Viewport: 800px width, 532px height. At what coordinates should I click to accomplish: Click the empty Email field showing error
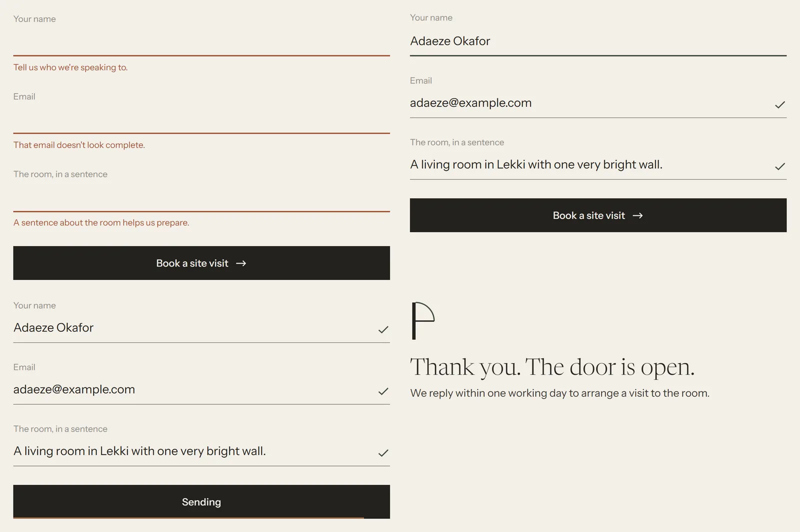[201, 119]
